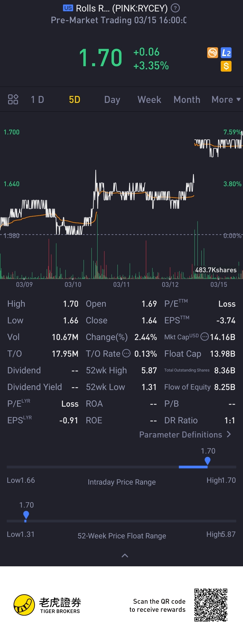Tap the Intraday Price Range slider marker
Image resolution: width=243 pixels, height=644 pixels.
[207, 461]
